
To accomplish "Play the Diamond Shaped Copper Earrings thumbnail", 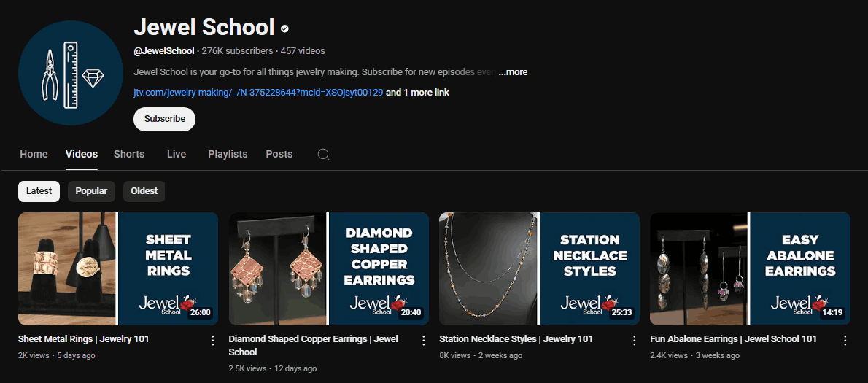I will pos(329,268).
